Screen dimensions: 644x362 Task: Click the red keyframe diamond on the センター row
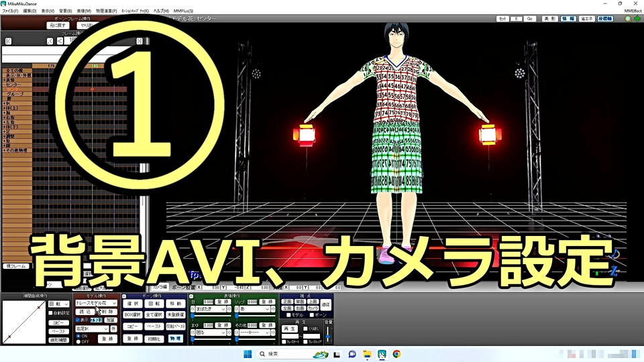point(93,89)
